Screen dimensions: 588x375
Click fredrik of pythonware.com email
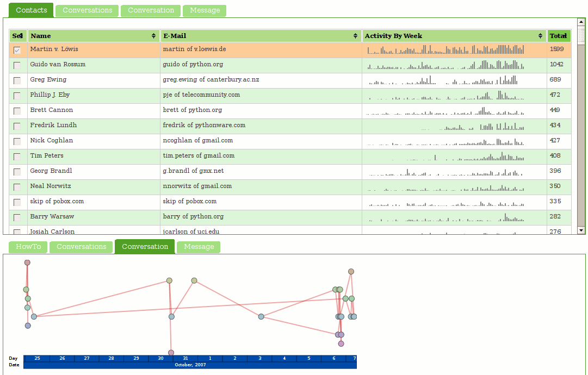coord(204,125)
